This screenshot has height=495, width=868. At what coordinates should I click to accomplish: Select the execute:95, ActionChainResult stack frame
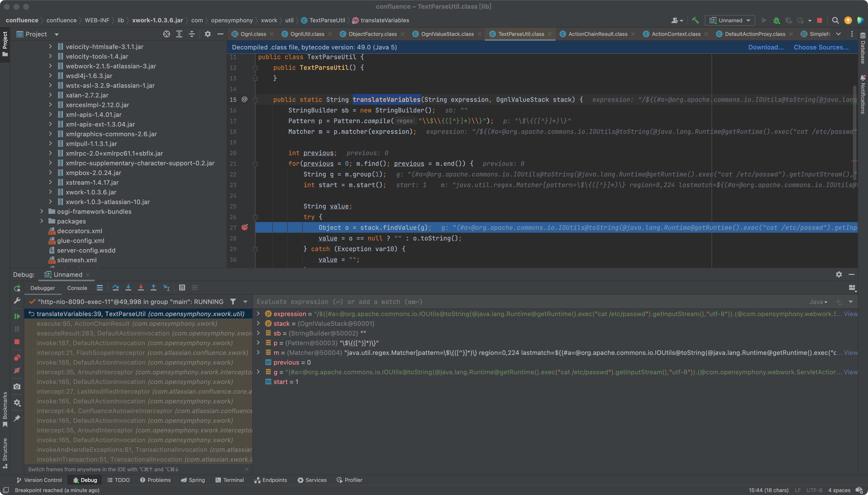(x=138, y=323)
